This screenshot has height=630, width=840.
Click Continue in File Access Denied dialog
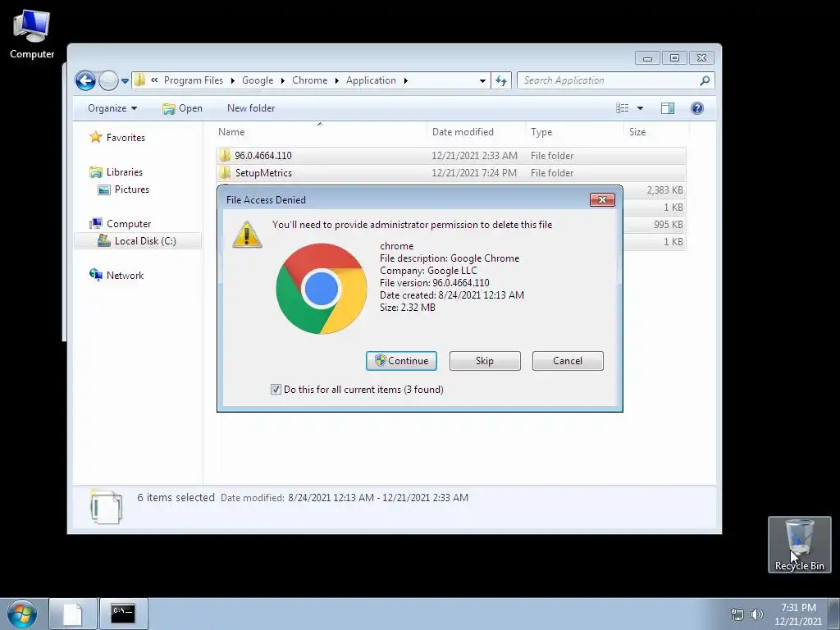(401, 361)
